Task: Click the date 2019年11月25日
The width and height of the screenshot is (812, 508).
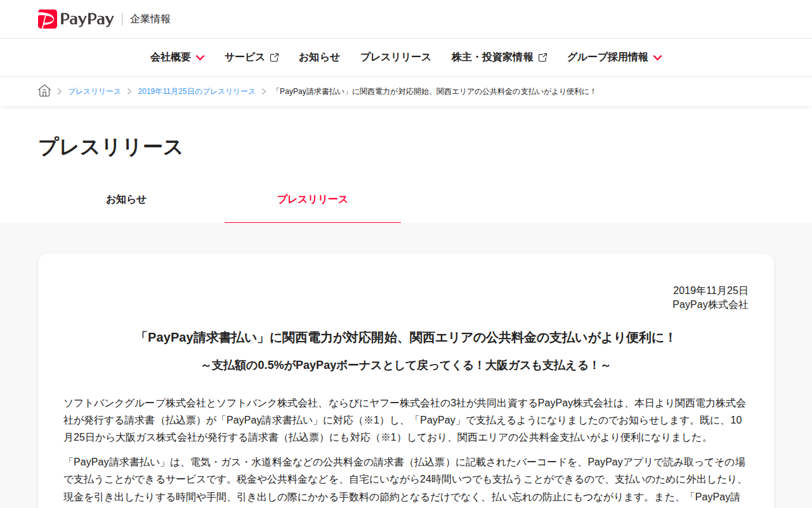Action: coord(710,290)
